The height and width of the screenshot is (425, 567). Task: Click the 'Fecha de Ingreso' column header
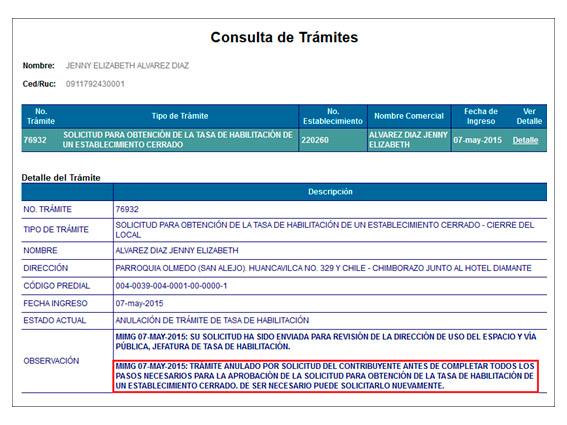click(x=481, y=116)
